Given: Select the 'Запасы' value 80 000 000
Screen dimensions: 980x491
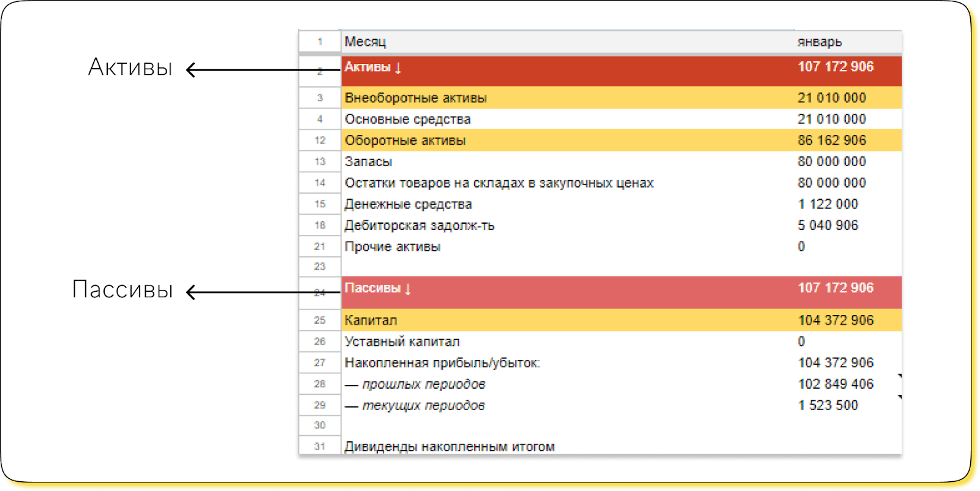Looking at the screenshot, I should click(831, 162).
